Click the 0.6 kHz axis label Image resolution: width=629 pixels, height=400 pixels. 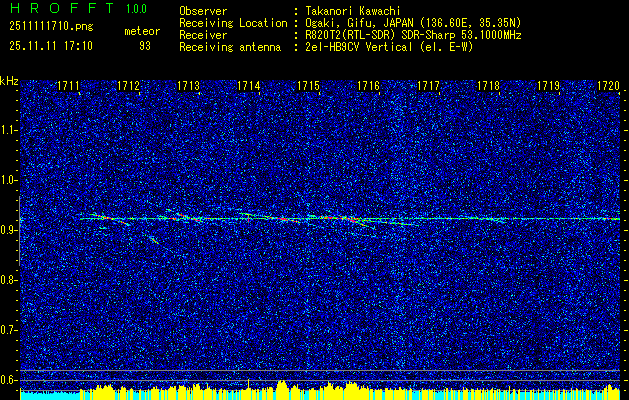[x=8, y=380]
